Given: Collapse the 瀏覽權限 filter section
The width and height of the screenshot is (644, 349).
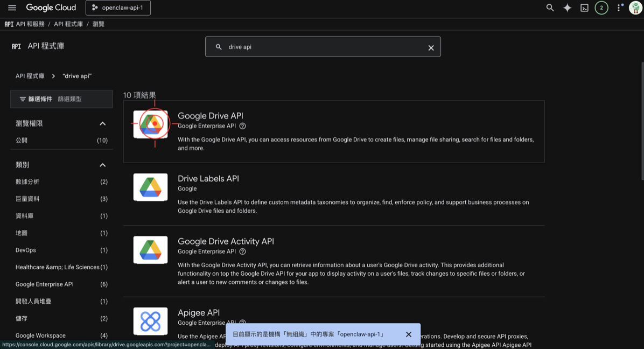Looking at the screenshot, I should tap(102, 123).
